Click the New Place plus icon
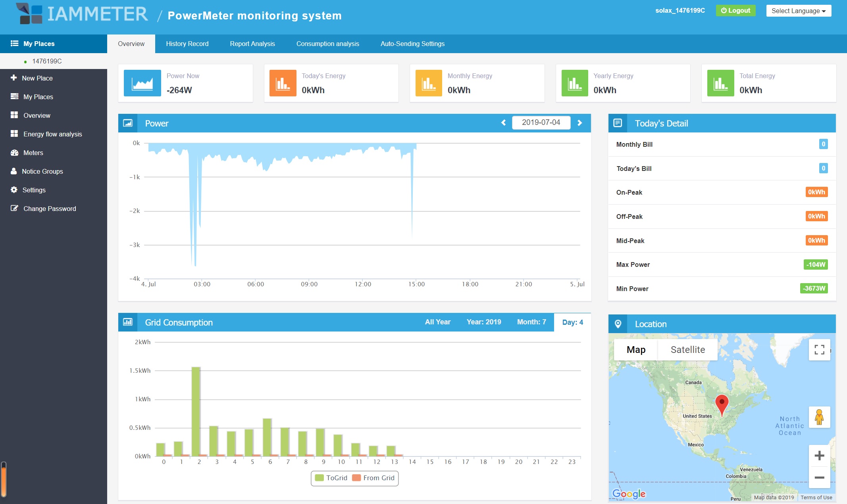This screenshot has height=504, width=847. pyautogui.click(x=14, y=78)
